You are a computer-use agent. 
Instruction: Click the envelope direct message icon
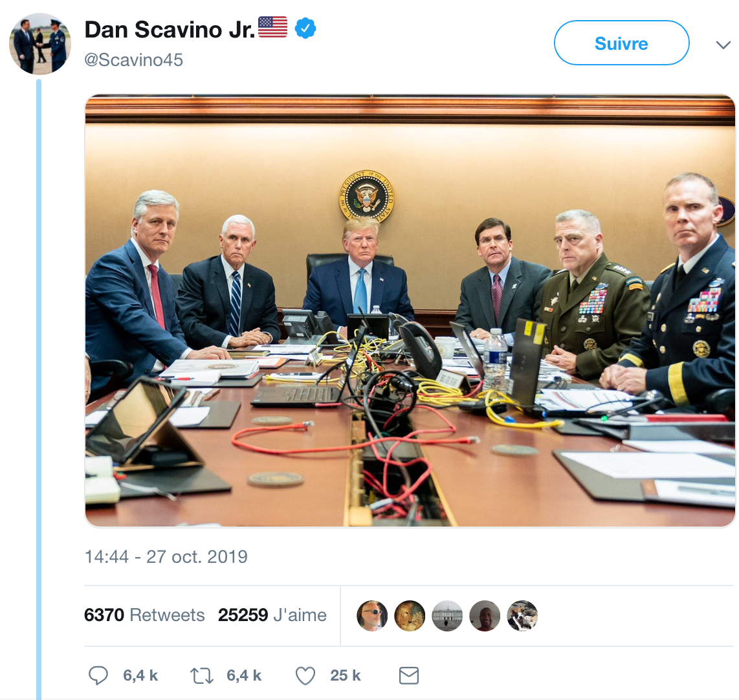click(408, 676)
